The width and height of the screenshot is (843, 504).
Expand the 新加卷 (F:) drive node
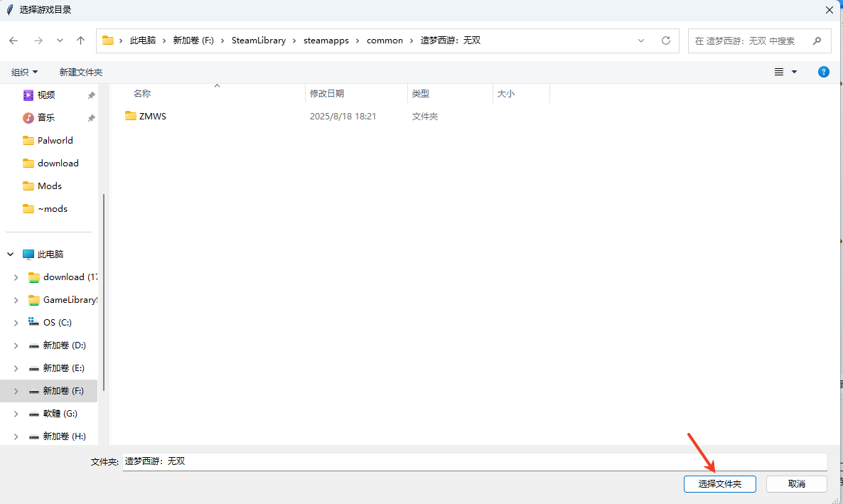pyautogui.click(x=16, y=391)
